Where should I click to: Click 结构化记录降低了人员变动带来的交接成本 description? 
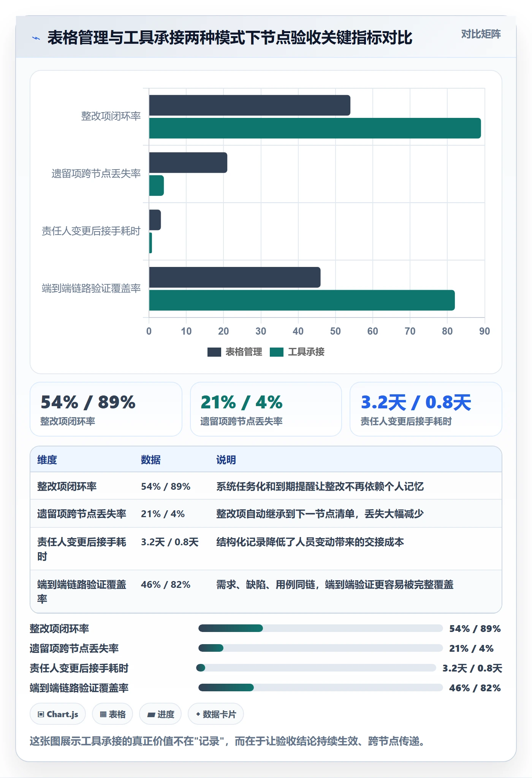(310, 542)
